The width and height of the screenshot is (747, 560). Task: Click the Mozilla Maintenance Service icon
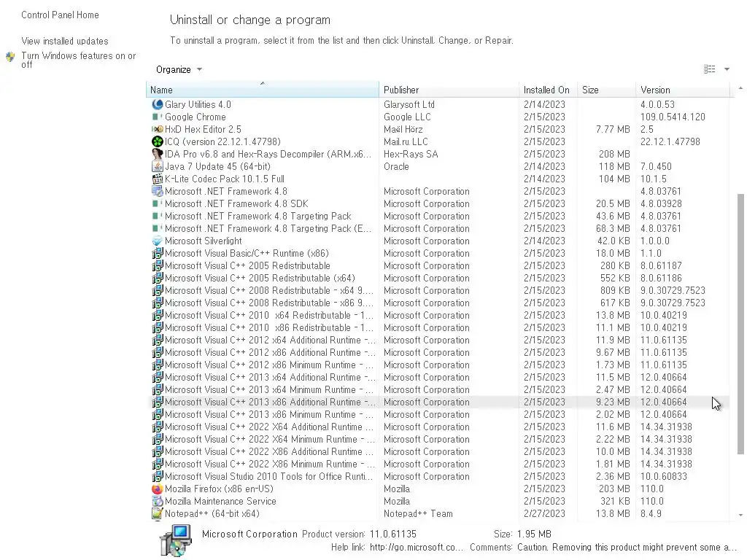click(158, 501)
